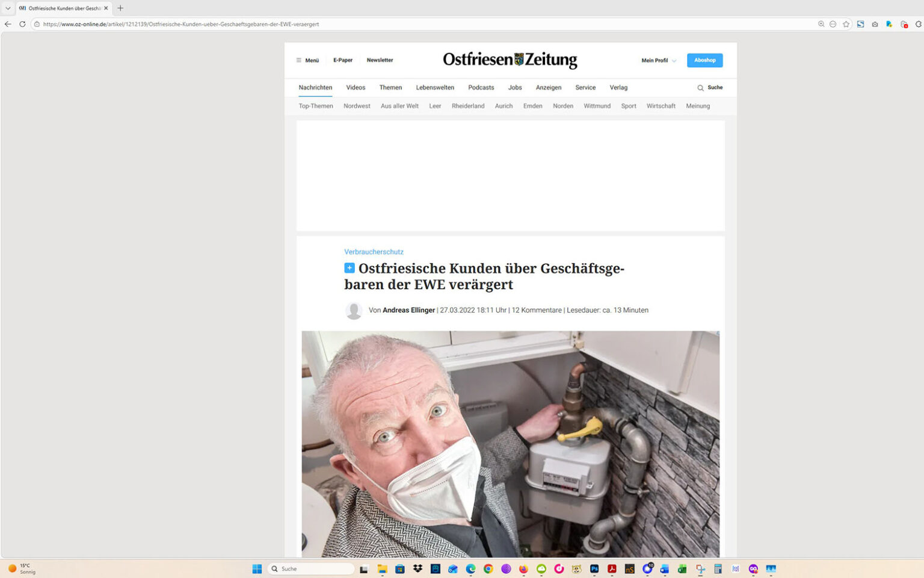Take a screenshot with the camera toolbar icon
The image size is (924, 578).
(x=875, y=24)
